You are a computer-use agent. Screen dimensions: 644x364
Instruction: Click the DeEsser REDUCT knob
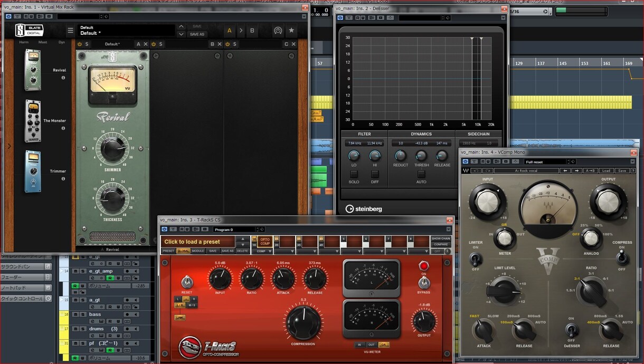(401, 156)
